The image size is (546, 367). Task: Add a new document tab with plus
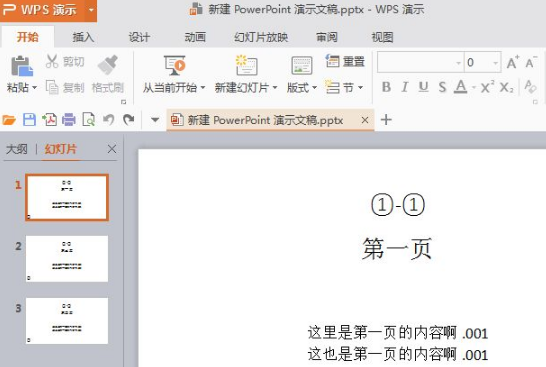[386, 120]
